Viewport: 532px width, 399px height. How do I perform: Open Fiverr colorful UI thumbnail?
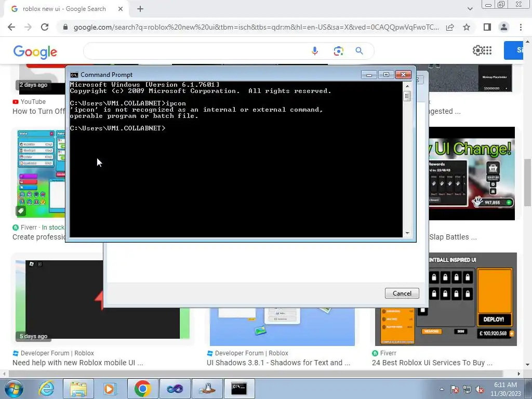tap(41, 174)
